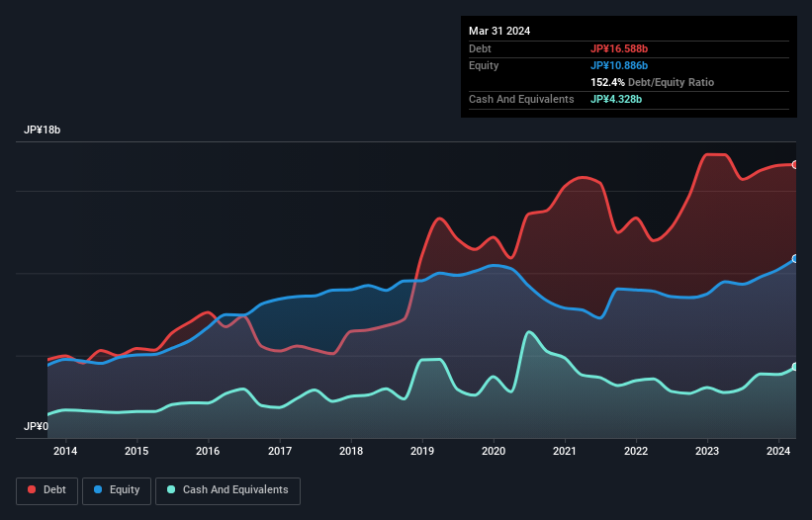Screen dimensions: 812x520
Task: Select the 2020 x-axis label
Action: [x=494, y=451]
